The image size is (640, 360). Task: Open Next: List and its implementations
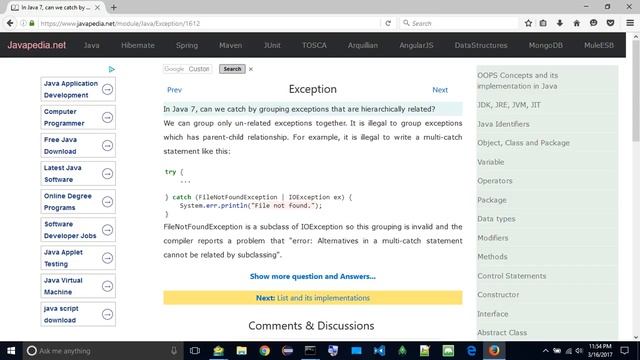[313, 298]
